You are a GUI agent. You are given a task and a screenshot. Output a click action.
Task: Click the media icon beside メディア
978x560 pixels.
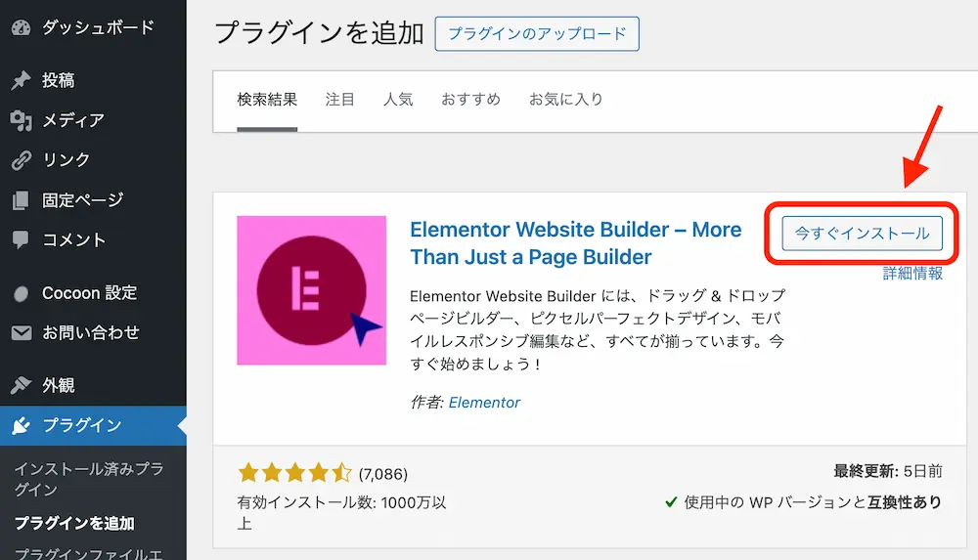(21, 120)
